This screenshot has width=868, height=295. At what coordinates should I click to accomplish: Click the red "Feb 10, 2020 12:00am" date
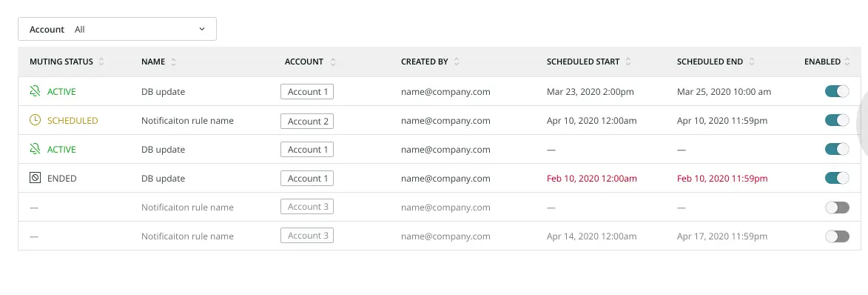[592, 179]
